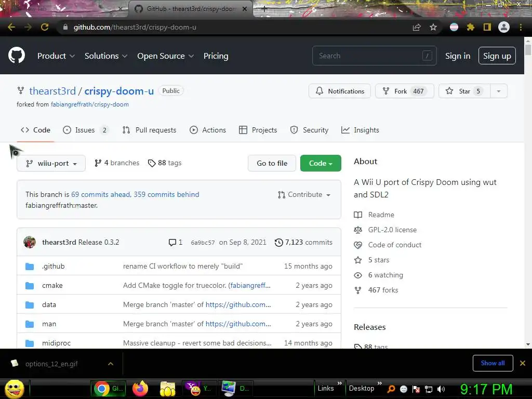Focus the GitHub search field
The height and width of the screenshot is (399, 532).
[x=374, y=56]
